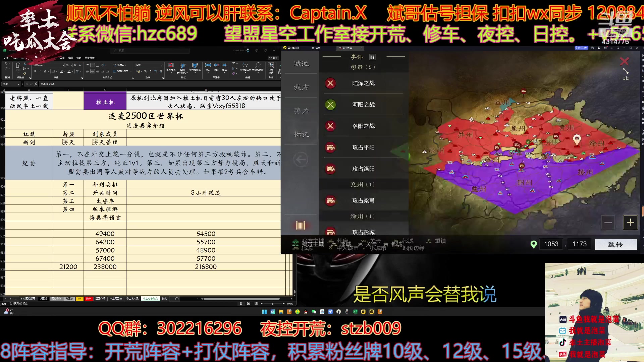
Task: Select the 我方 sidebar tab in game
Action: click(301, 87)
